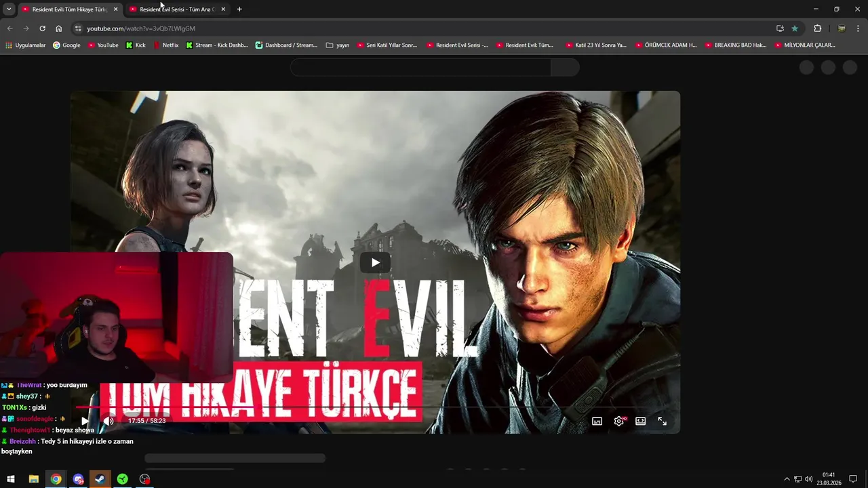The width and height of the screenshot is (868, 488).
Task: Open volume control tray icon
Action: [x=808, y=479]
